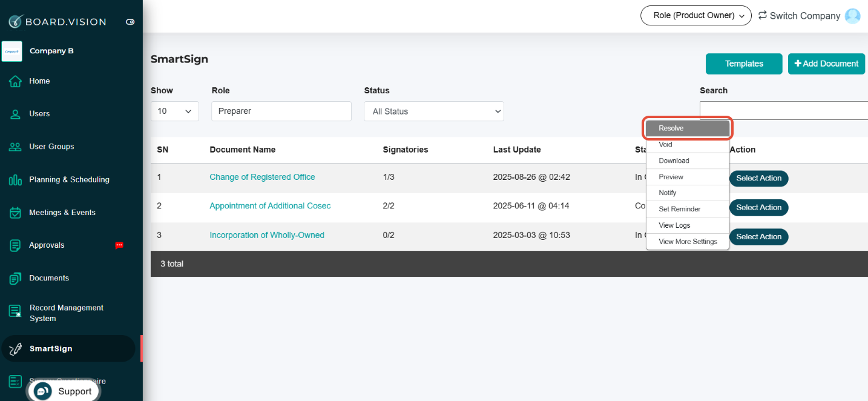Click the Templates button
The image size is (868, 401).
click(x=744, y=64)
